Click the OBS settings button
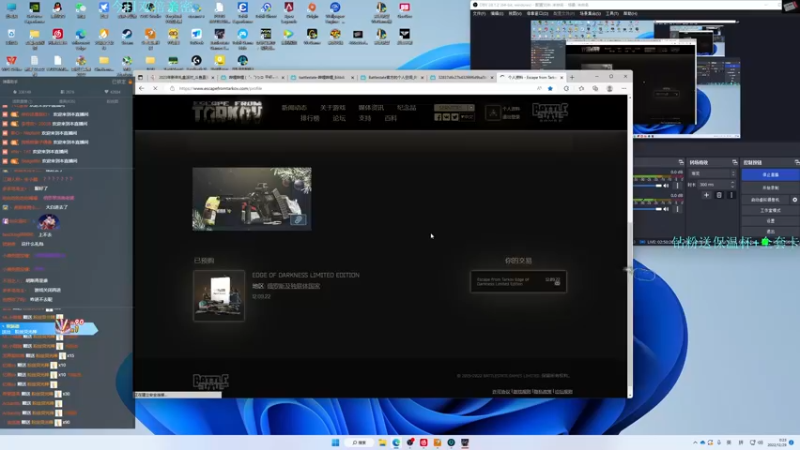This screenshot has width=800, height=450. pyautogui.click(x=770, y=220)
